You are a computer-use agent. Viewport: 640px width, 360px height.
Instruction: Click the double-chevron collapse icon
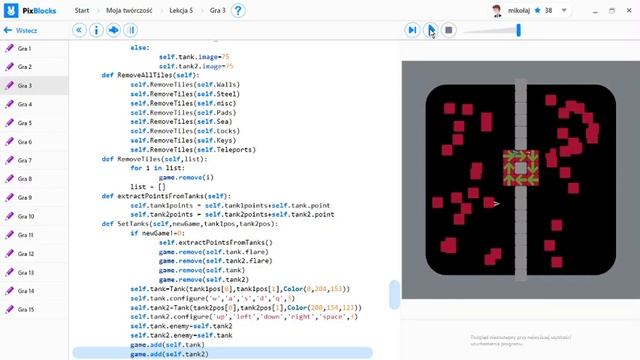click(x=79, y=30)
